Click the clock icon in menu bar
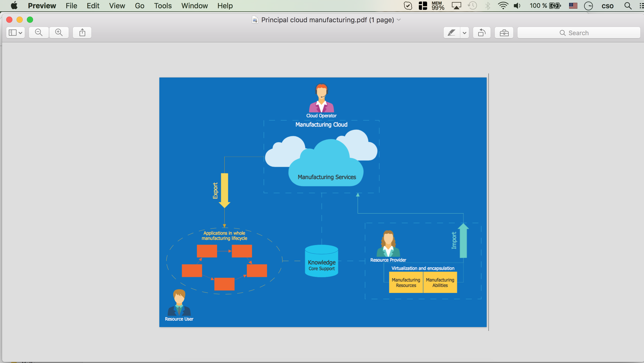Screen dimensions: 644x363 [x=588, y=6]
